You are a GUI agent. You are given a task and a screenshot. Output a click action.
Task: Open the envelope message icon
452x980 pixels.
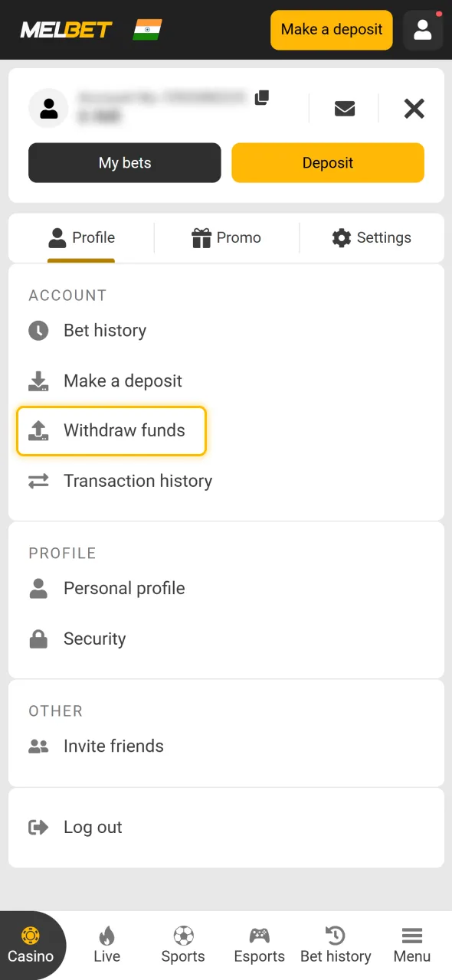(x=344, y=109)
